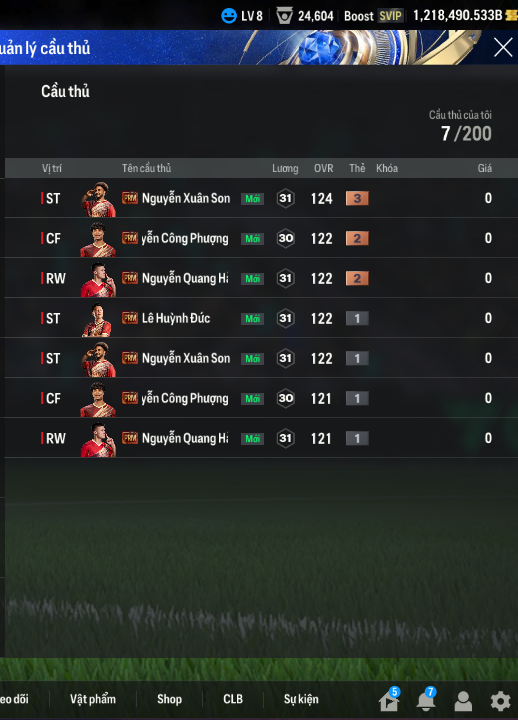The image size is (518, 720).
Task: Click the card level 3 badge for Nguyễn Xuân Son
Action: [357, 198]
